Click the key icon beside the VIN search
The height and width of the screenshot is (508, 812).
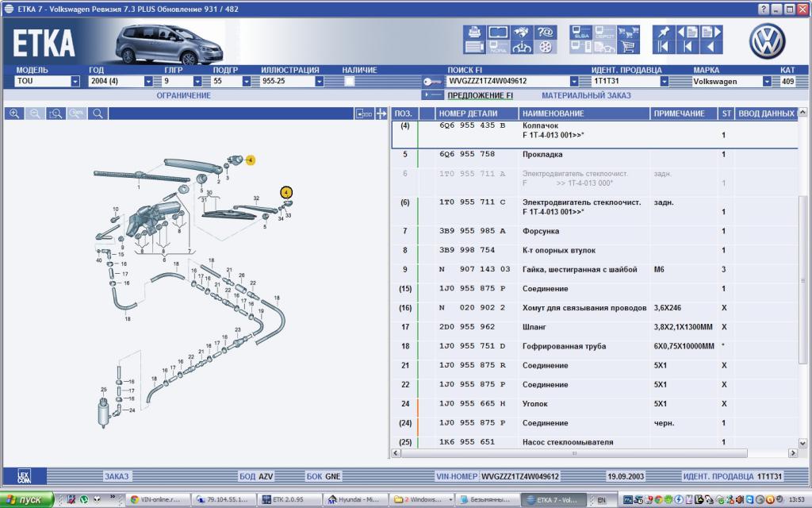click(x=432, y=82)
